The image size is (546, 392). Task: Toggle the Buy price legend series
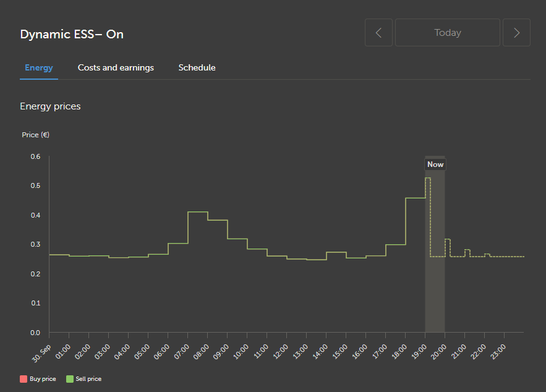43,378
